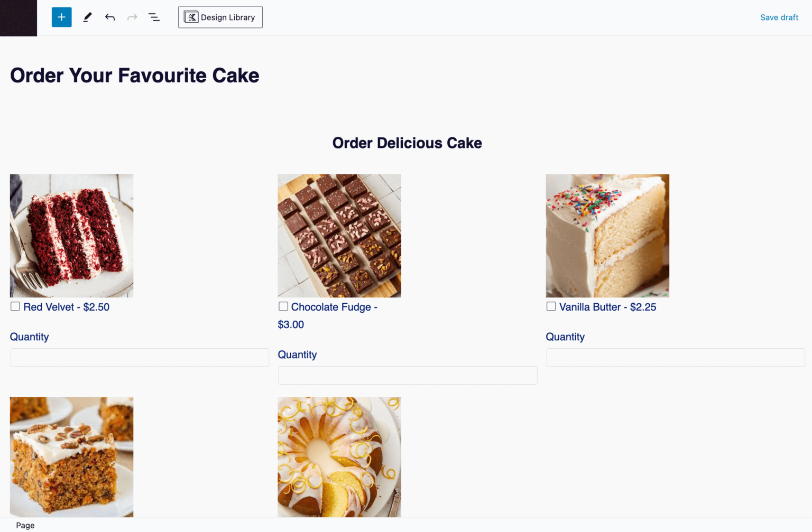
Task: Enable the Chocolate Fudge checkbox
Action: coord(283,306)
